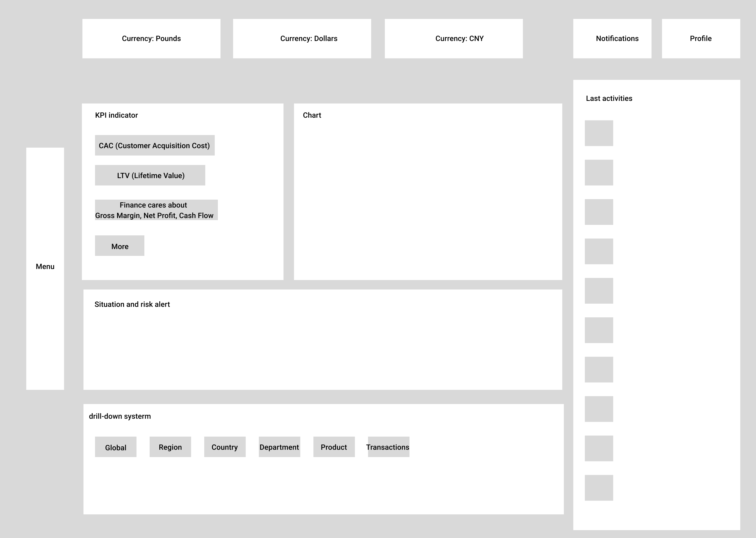Choose Currency: CNY box
The height and width of the screenshot is (538, 756).
point(453,38)
